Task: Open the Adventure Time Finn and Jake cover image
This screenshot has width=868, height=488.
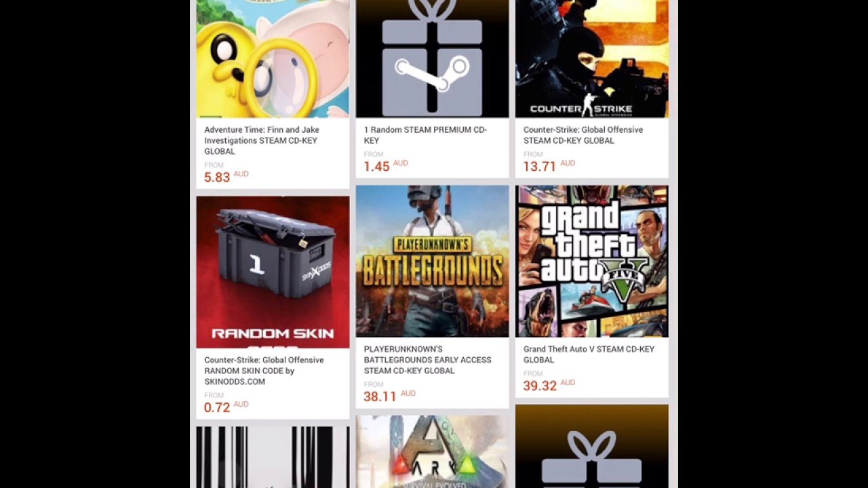Action: (273, 59)
